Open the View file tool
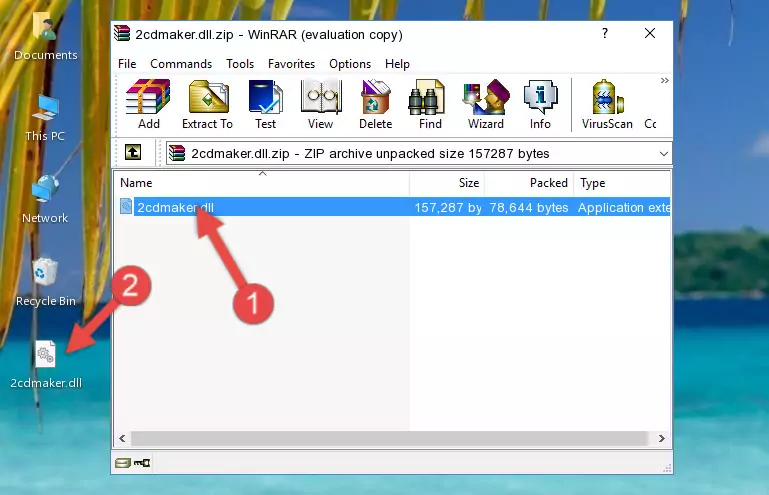This screenshot has height=495, width=769. [x=321, y=104]
